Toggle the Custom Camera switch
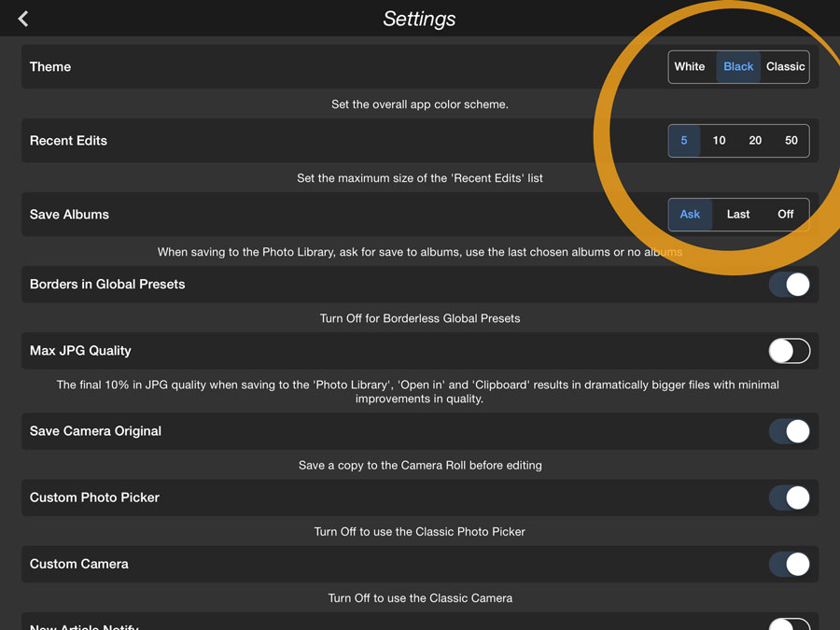 789,564
